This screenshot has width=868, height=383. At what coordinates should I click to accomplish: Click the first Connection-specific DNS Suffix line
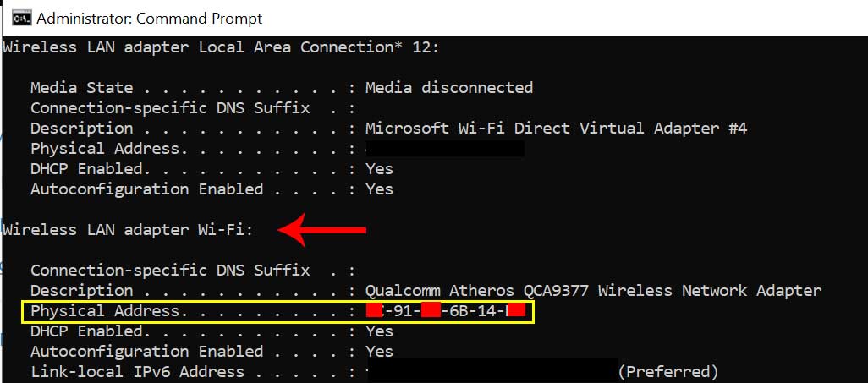click(192, 108)
